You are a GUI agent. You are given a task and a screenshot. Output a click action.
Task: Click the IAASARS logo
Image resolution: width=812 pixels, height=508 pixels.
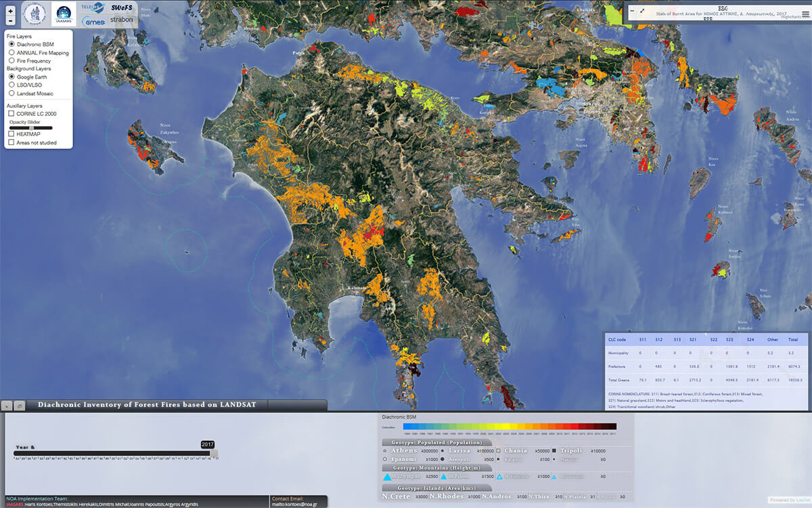pyautogui.click(x=64, y=13)
